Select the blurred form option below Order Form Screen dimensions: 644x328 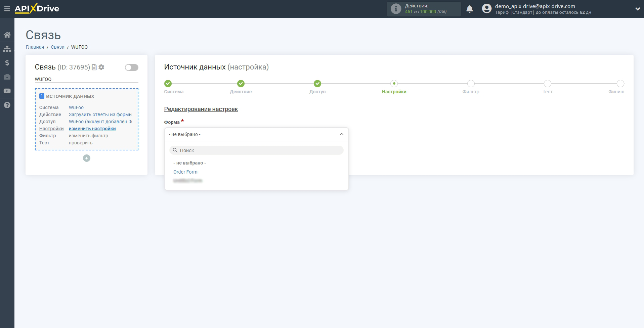coord(188,181)
